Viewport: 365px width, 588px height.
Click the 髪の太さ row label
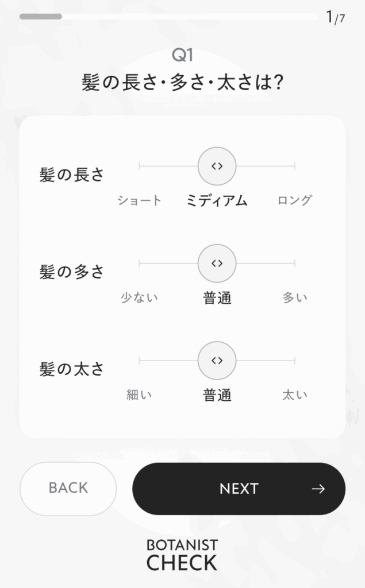coord(72,369)
